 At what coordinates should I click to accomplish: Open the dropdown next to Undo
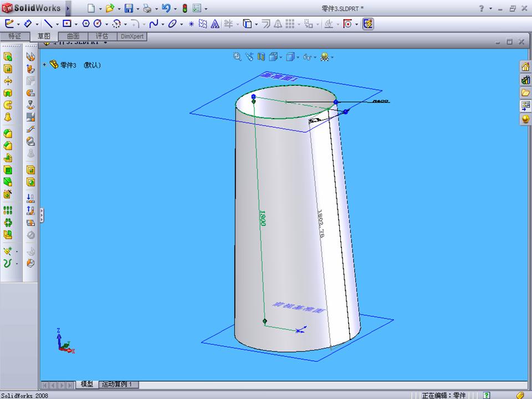click(176, 9)
